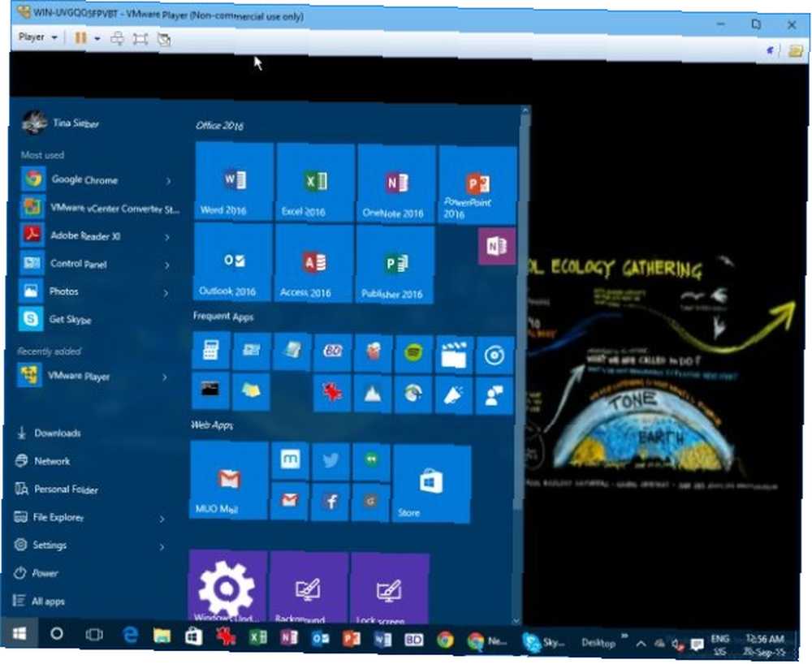Expand Settings jump list arrow
Image resolution: width=812 pixels, height=664 pixels.
[x=162, y=546]
